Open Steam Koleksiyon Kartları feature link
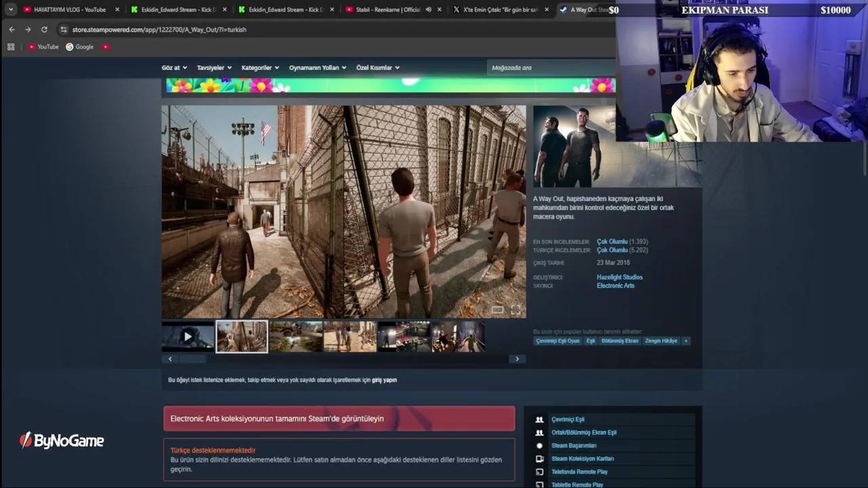This screenshot has width=868, height=488. pos(583,459)
